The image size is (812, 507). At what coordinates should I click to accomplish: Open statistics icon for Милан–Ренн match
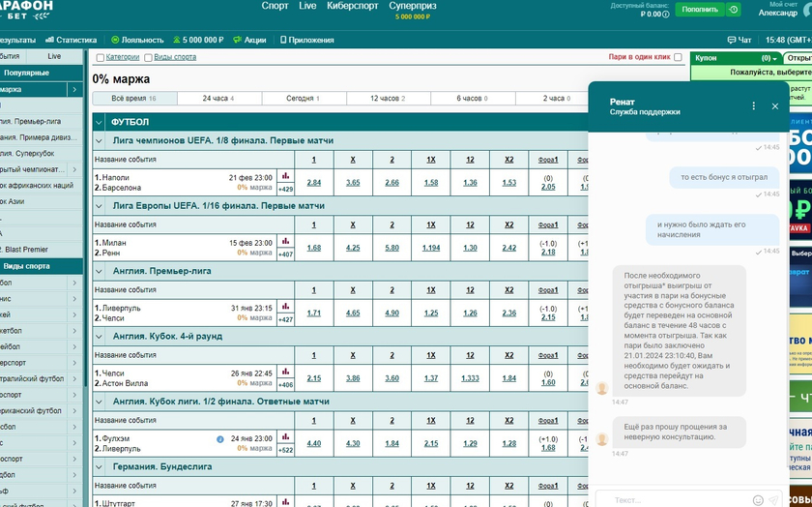tap(285, 242)
